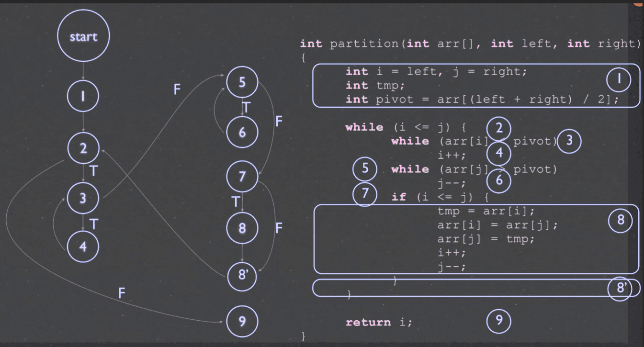
Task: Click the 'int partition(int arr[], ...' function signature
Action: coord(470,44)
